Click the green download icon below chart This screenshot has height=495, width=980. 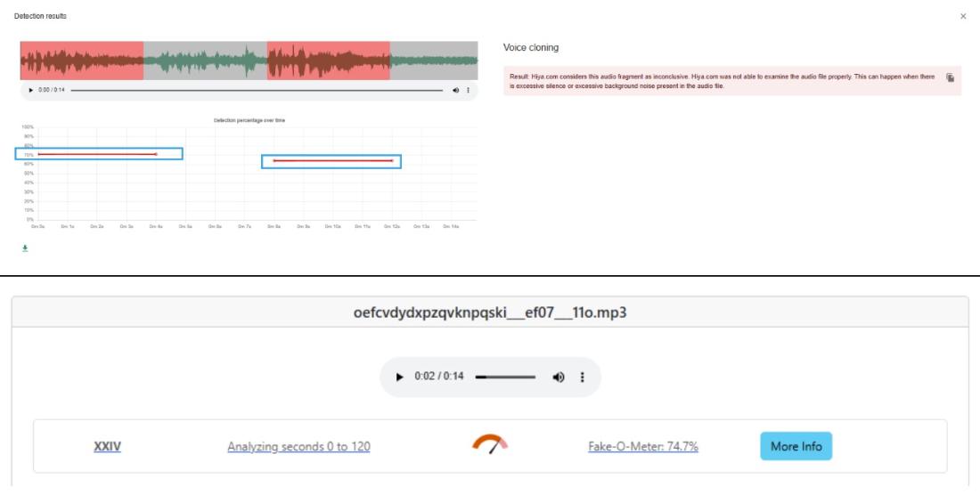[25, 249]
